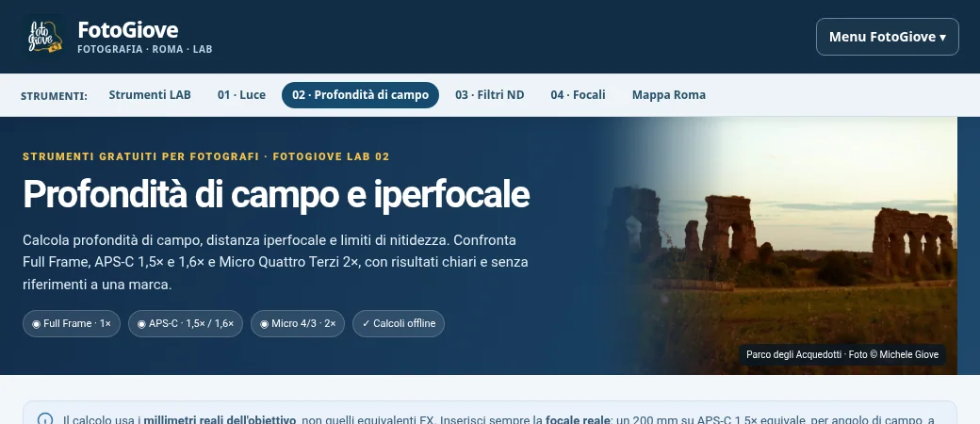Image resolution: width=980 pixels, height=424 pixels.
Task: Click the STRUMENTI label in the toolbar
Action: coord(54,96)
